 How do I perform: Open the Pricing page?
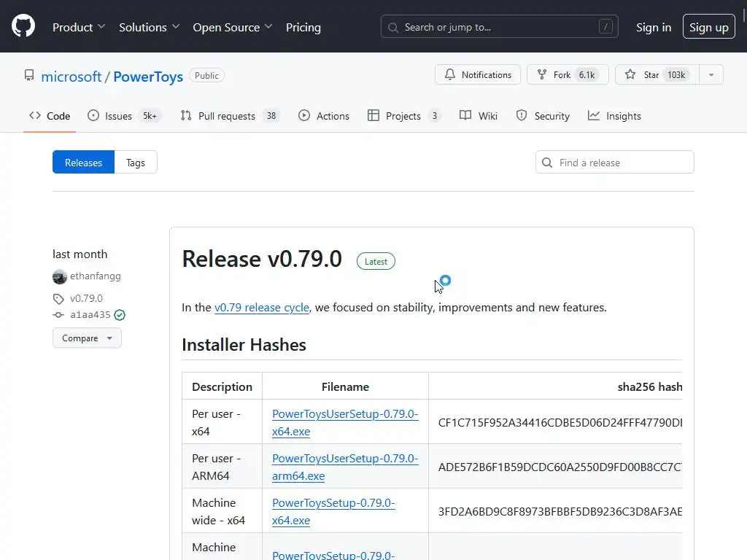pos(303,27)
